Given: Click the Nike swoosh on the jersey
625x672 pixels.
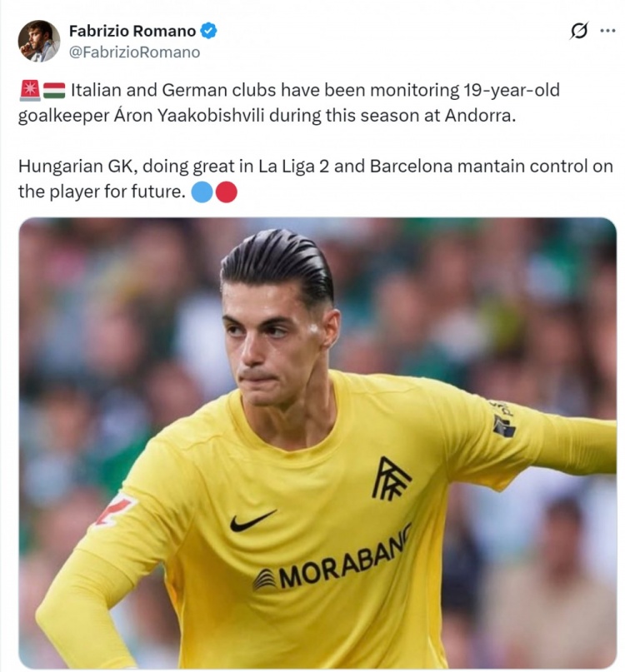Looking at the screenshot, I should (253, 520).
